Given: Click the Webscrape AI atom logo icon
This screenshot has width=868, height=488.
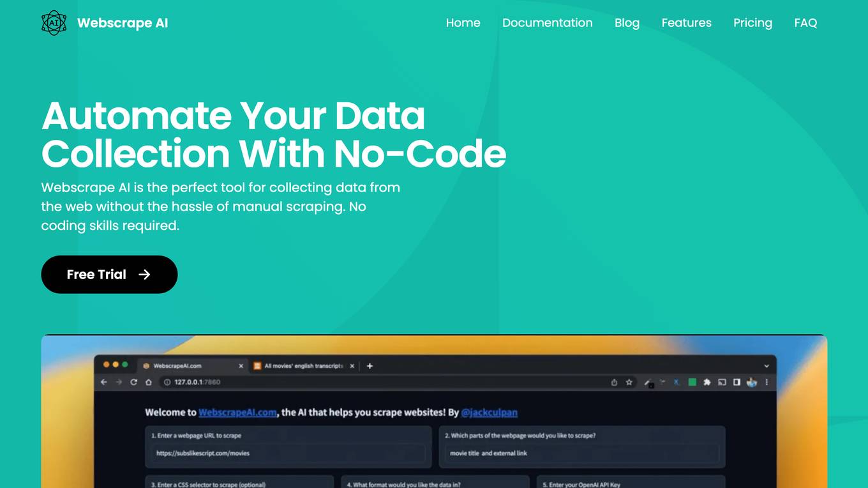Looking at the screenshot, I should coord(54,23).
